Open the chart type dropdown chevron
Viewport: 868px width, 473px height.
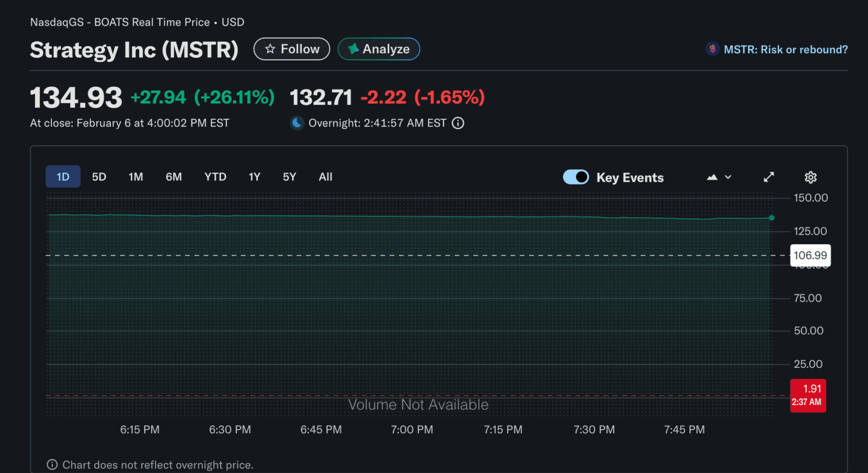click(728, 177)
